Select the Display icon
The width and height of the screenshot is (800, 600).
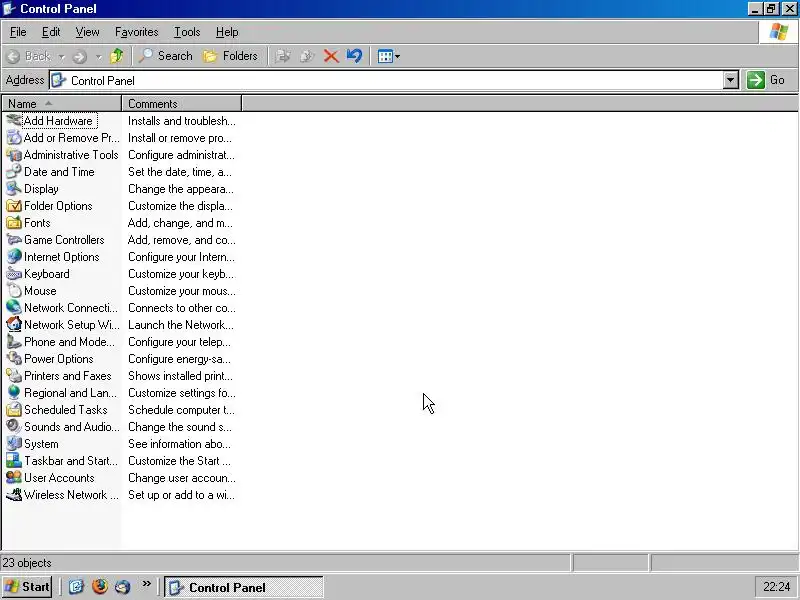(x=14, y=189)
